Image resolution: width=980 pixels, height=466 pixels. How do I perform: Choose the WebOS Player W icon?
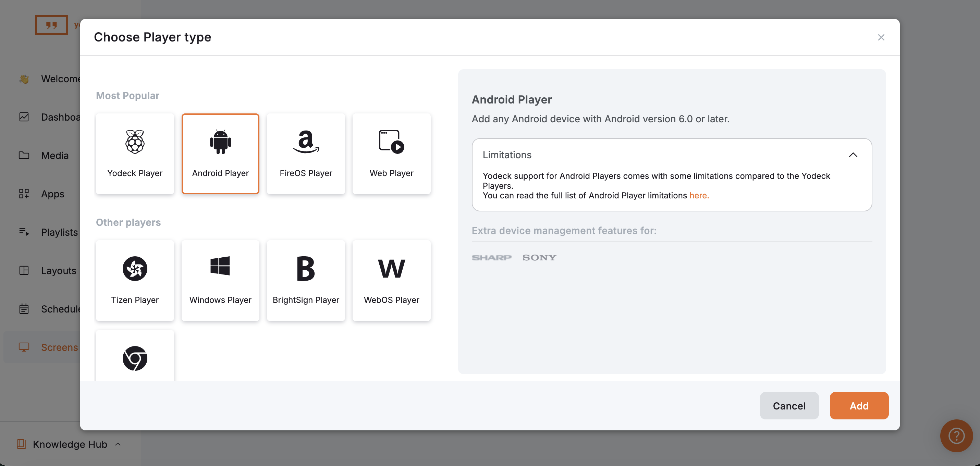point(391,269)
